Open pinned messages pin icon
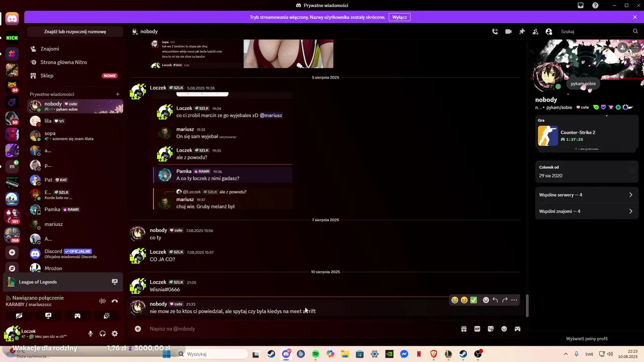This screenshot has width=644, height=362. pyautogui.click(x=522, y=31)
